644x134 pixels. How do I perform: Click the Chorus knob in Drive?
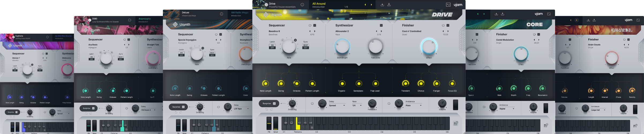click(421, 84)
